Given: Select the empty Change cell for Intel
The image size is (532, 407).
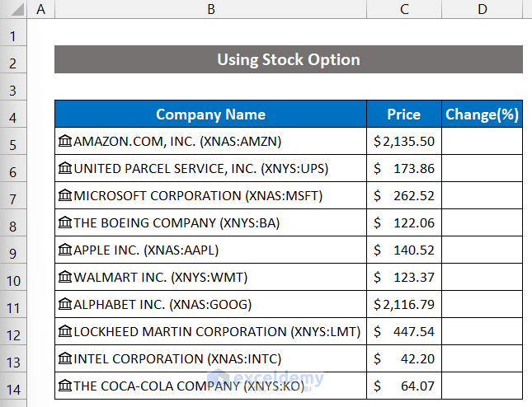Looking at the screenshot, I should click(483, 358).
